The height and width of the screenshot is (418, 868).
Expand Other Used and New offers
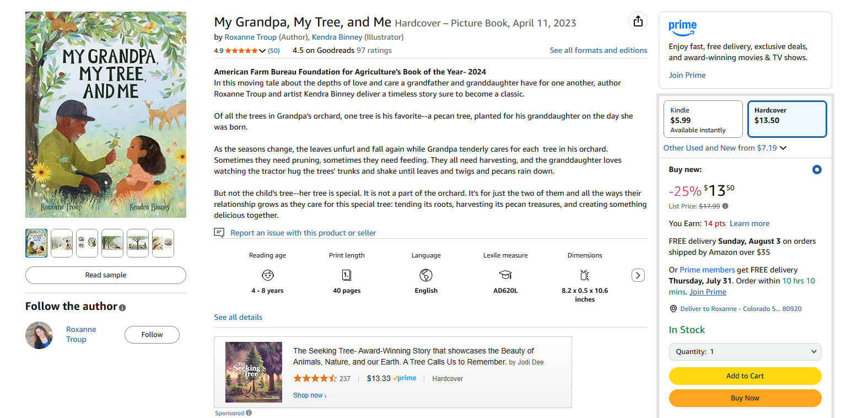(725, 148)
